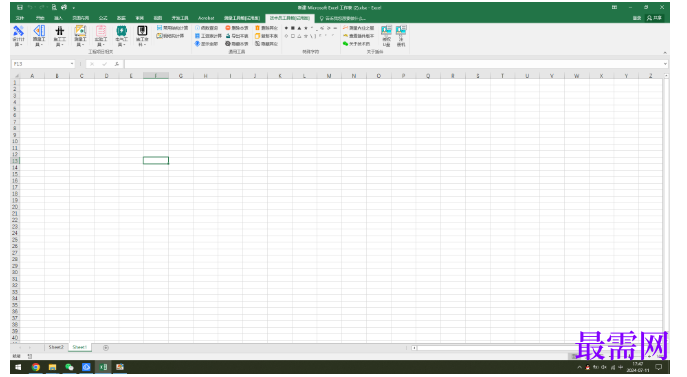Image resolution: width=687 pixels, height=377 pixels.
Task: Click the green WeChat about-plugin link in the ribbon
Action: pos(357,44)
